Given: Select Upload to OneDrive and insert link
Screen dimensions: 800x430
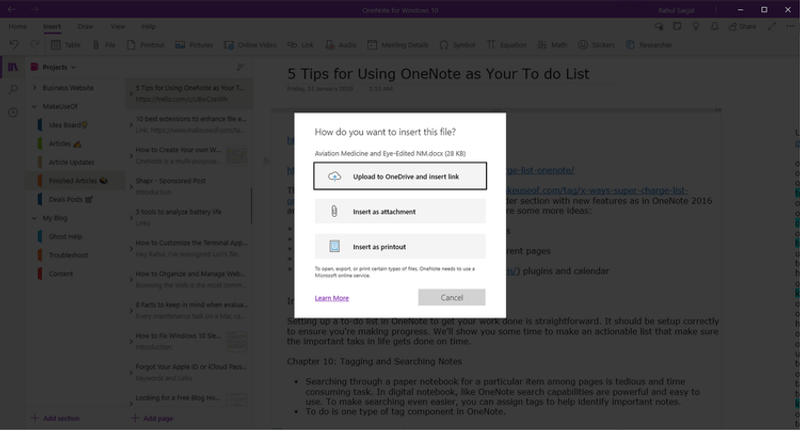Looking at the screenshot, I should (400, 176).
